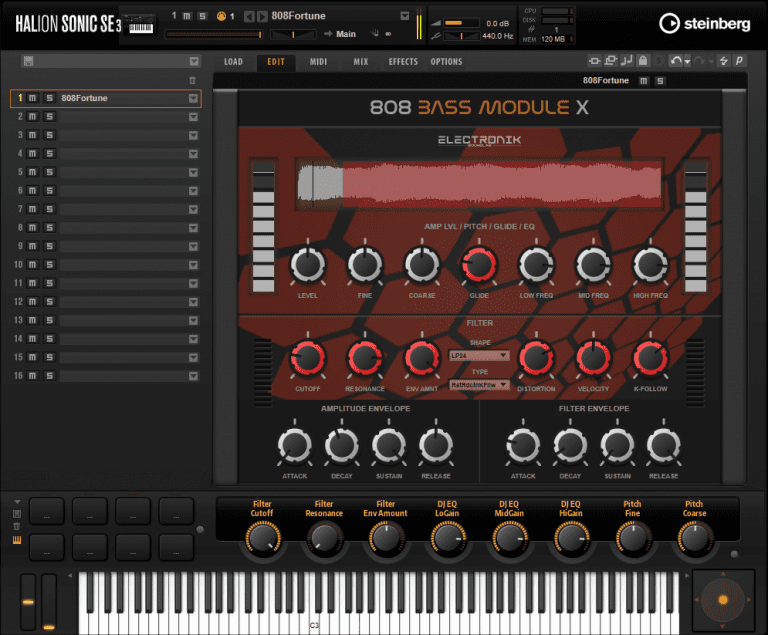Solo slot 5 in rack

click(49, 172)
